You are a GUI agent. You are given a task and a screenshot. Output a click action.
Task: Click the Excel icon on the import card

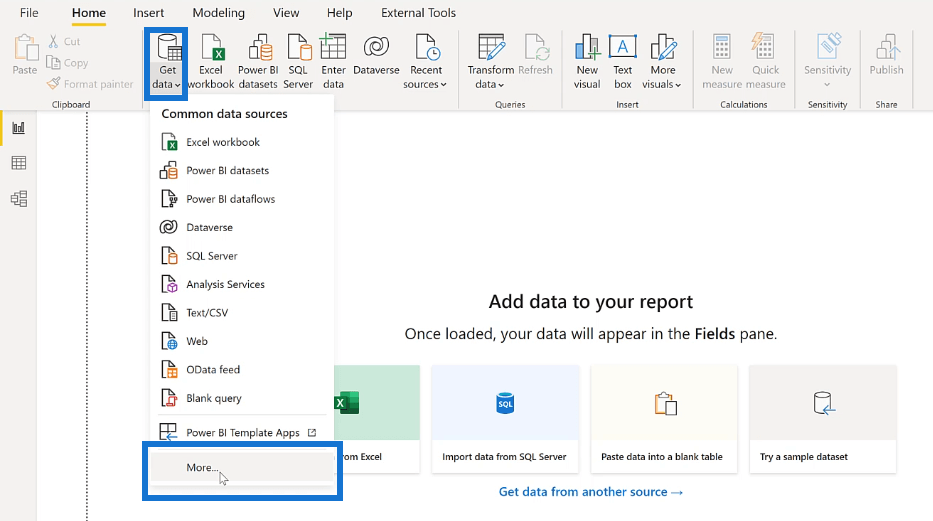[x=347, y=403]
